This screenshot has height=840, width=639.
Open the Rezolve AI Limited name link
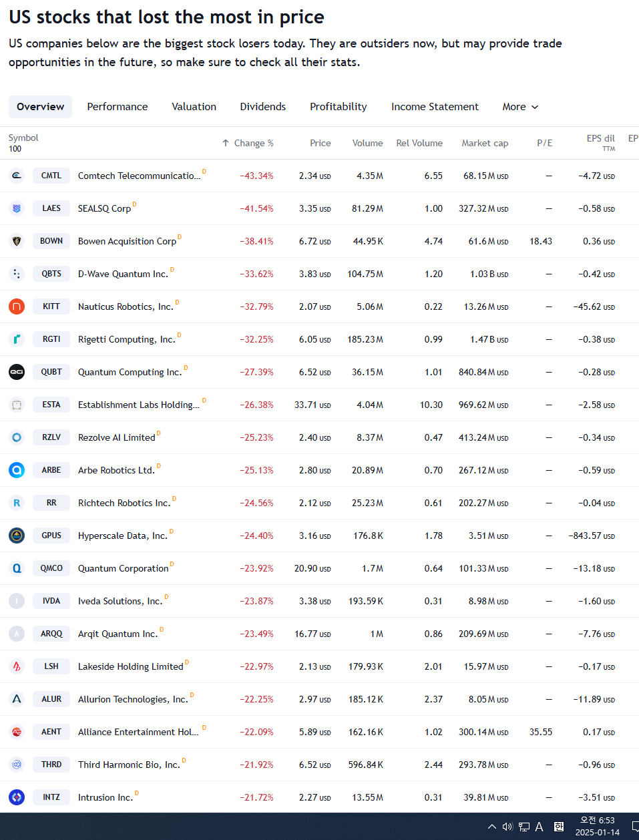pos(117,438)
